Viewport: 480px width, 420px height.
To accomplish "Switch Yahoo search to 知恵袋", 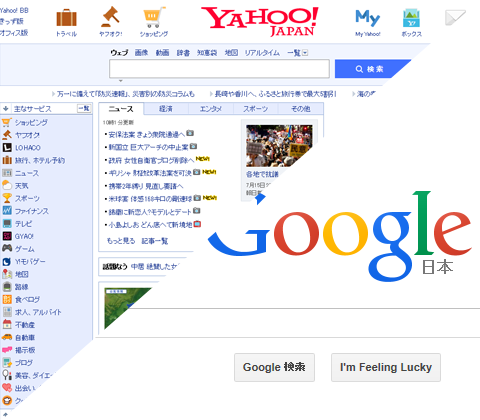I will [x=207, y=53].
